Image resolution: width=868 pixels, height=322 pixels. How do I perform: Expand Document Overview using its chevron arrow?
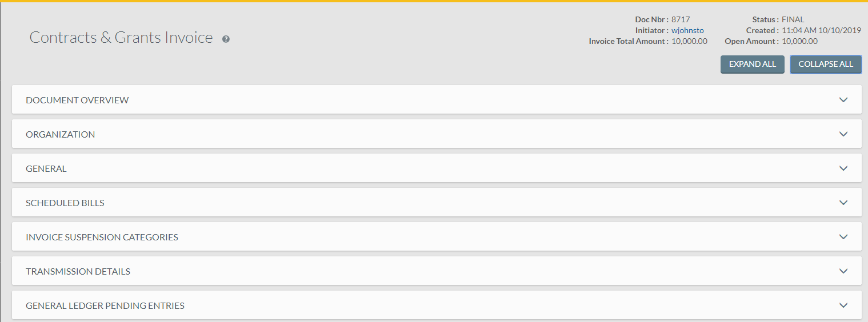(x=843, y=100)
